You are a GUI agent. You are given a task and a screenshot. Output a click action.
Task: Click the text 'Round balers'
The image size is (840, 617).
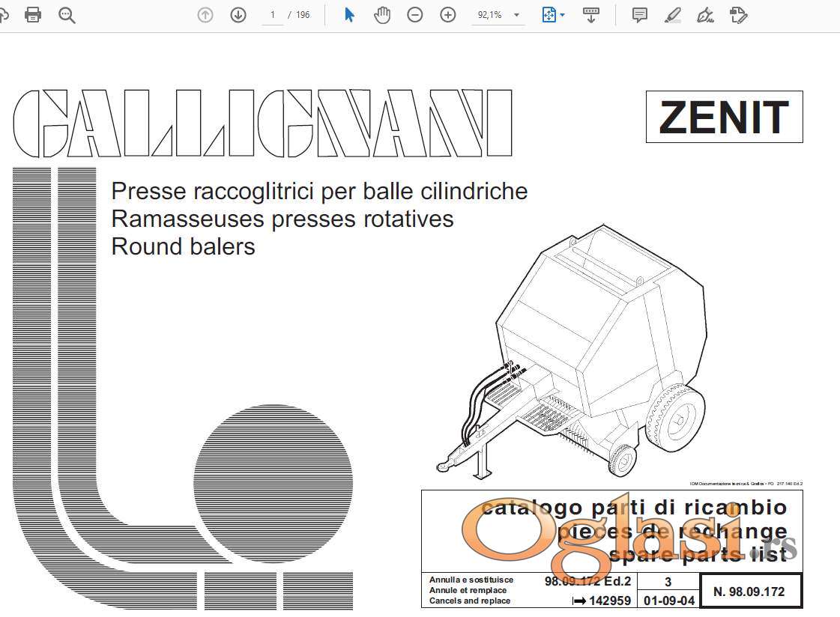point(184,246)
